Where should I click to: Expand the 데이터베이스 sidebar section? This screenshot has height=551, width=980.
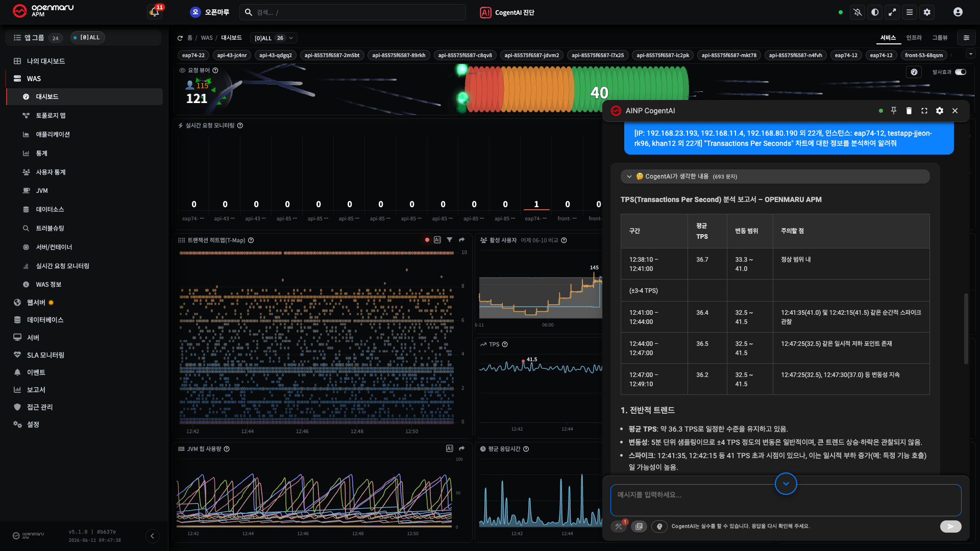tap(45, 320)
